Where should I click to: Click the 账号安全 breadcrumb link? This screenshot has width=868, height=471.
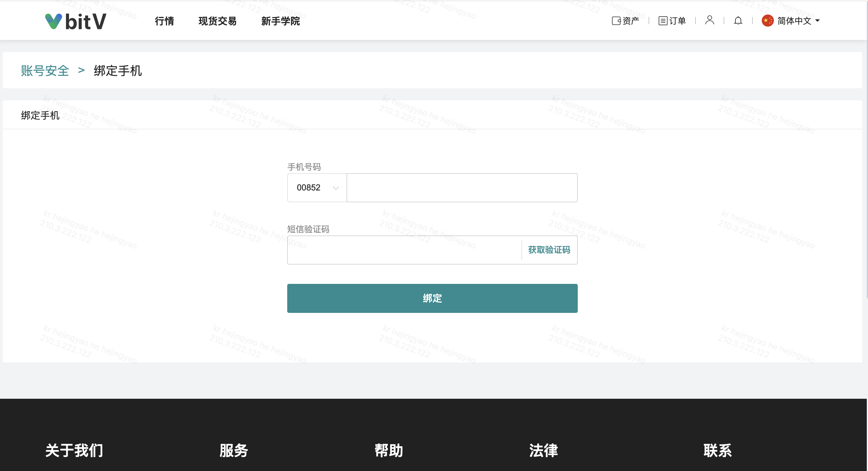click(45, 71)
